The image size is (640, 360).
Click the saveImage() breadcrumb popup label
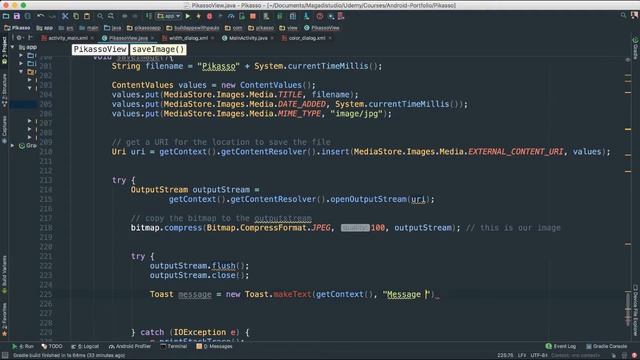158,49
